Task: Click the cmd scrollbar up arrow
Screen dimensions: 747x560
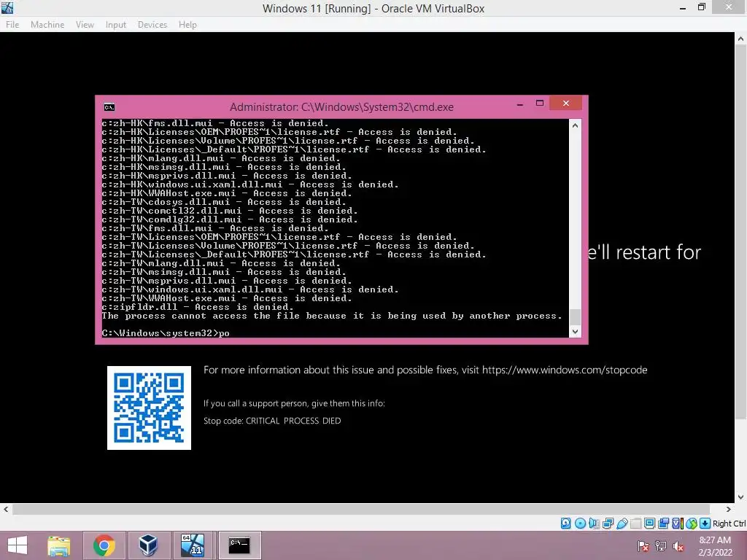Action: 575,125
